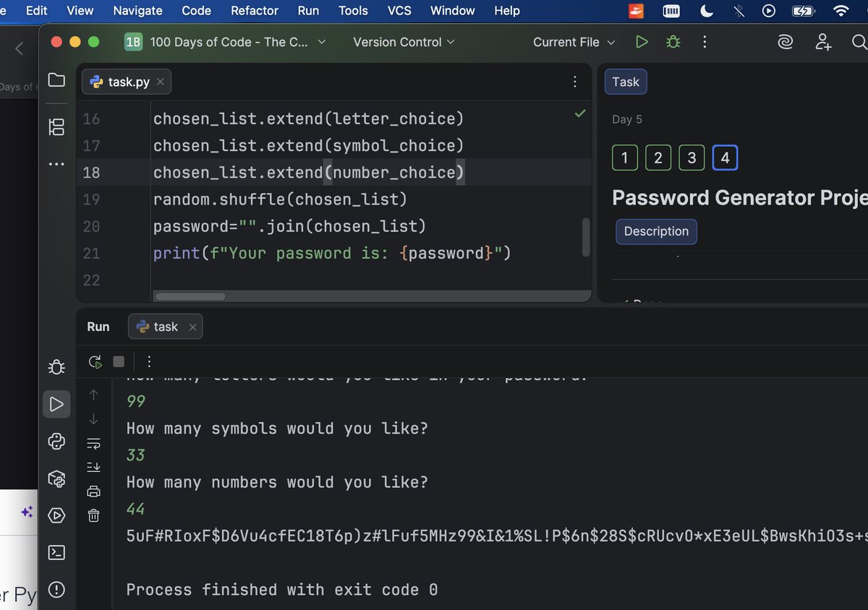The image size is (868, 610).
Task: Open the AI Assistant spiral icon
Action: 786,43
